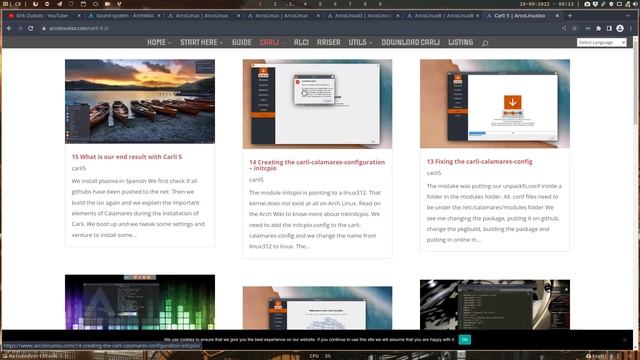Click carli5 category under article 15
This screenshot has width=640, height=360.
pyautogui.click(x=79, y=168)
